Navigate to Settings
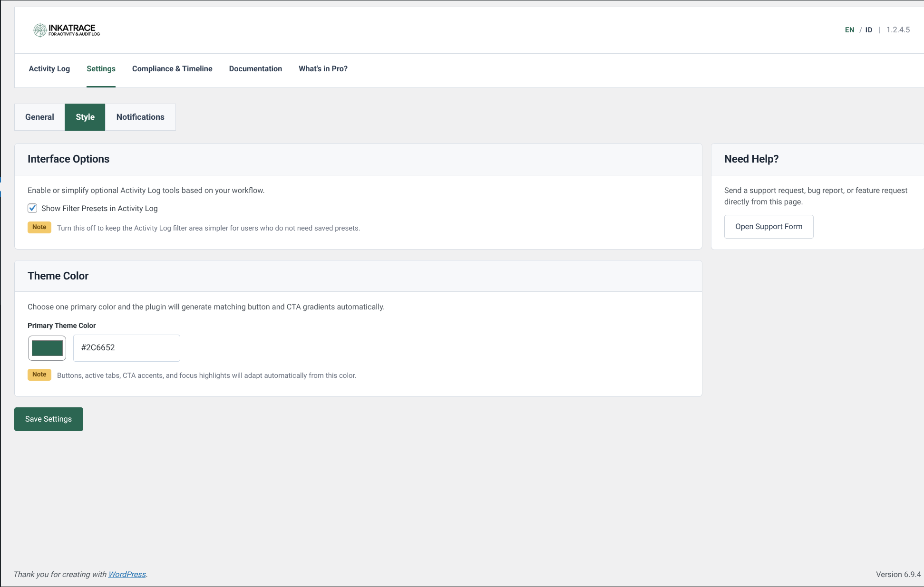This screenshot has width=924, height=587. [101, 68]
